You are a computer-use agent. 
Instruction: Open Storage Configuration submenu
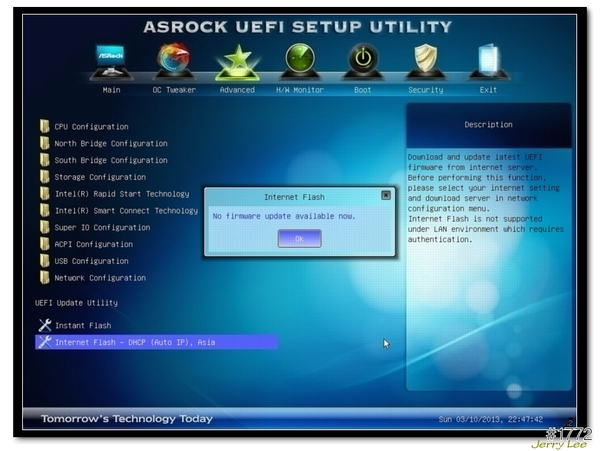(100, 177)
